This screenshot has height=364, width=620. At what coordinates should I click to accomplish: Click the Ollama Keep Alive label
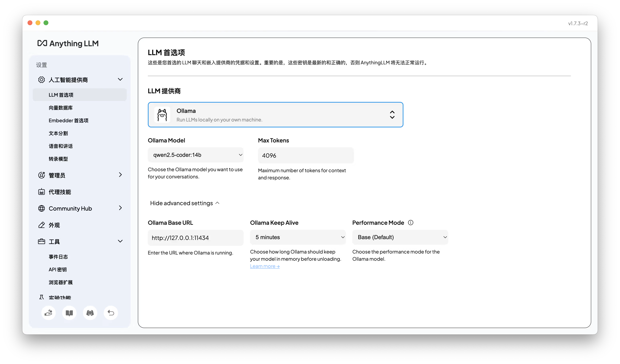pos(274,223)
